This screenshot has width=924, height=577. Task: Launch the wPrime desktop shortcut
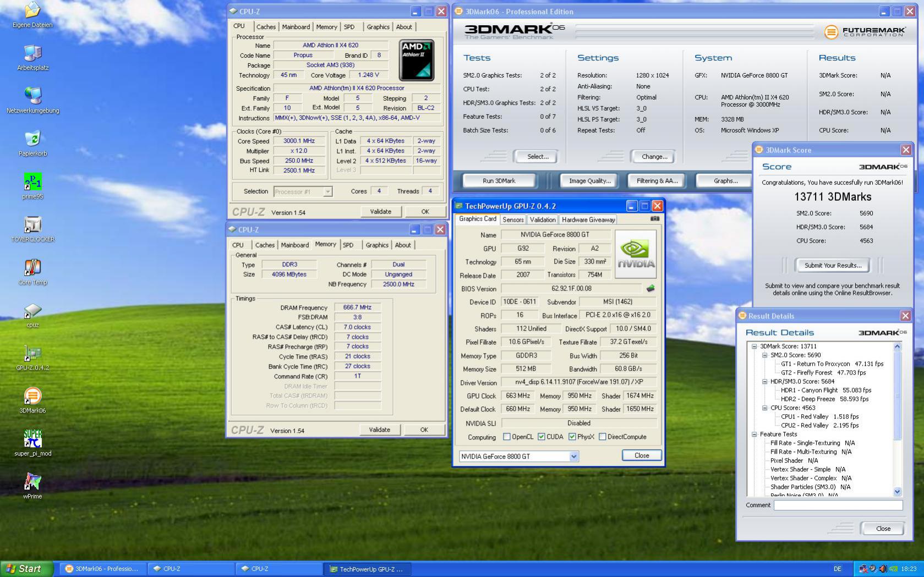click(32, 482)
